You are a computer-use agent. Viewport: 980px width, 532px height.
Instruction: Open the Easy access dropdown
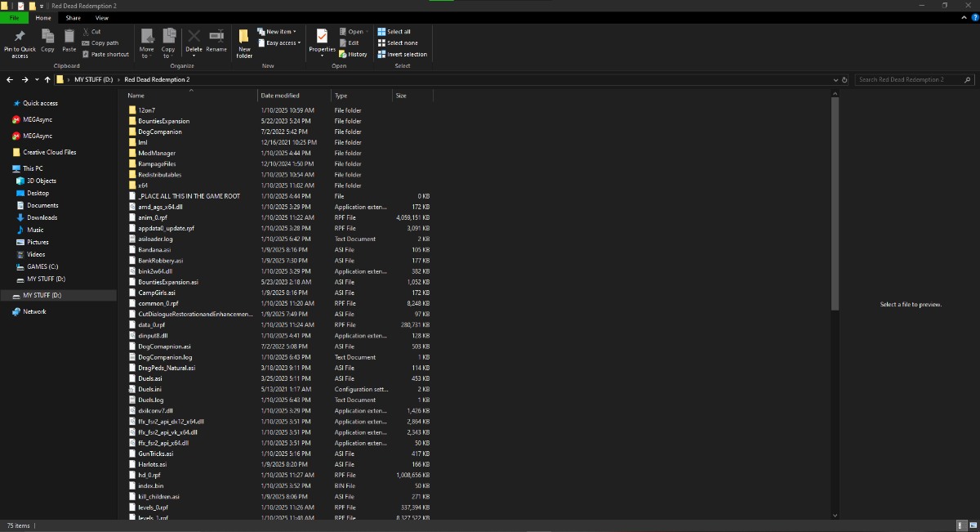[x=280, y=43]
